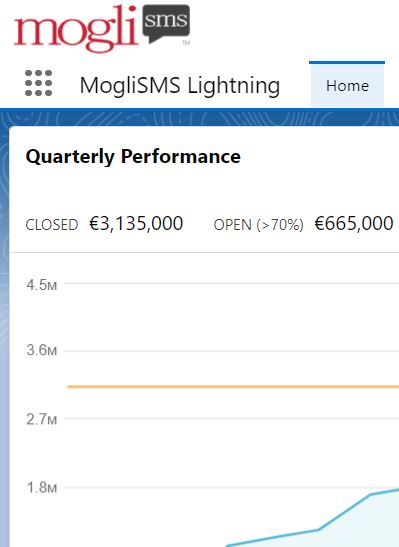Select the Home tab
Image resolution: width=399 pixels, height=547 pixels.
[x=347, y=85]
